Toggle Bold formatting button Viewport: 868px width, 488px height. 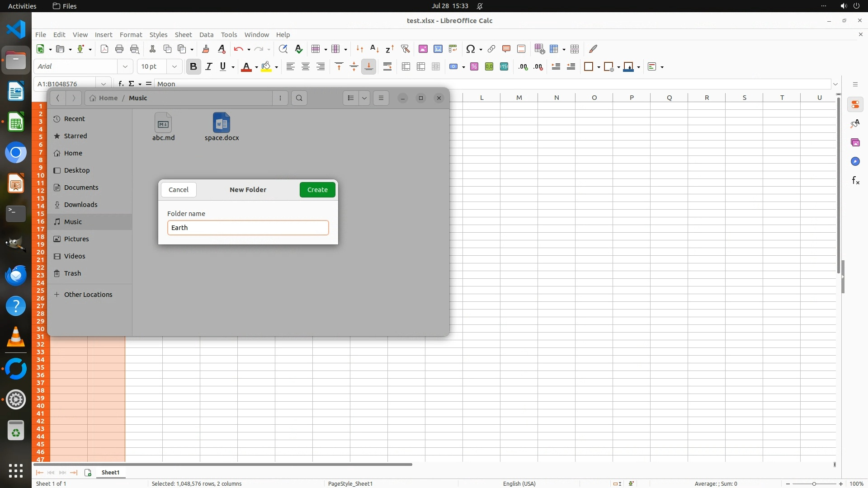[193, 67]
